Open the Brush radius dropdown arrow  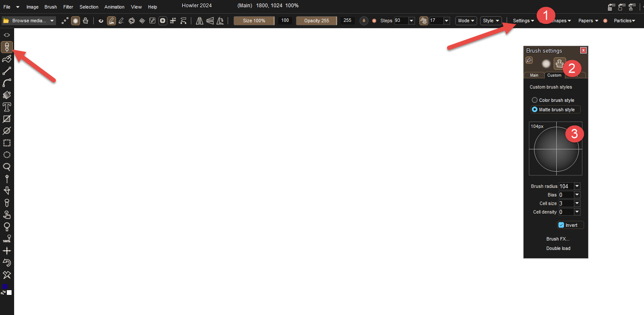click(x=577, y=186)
